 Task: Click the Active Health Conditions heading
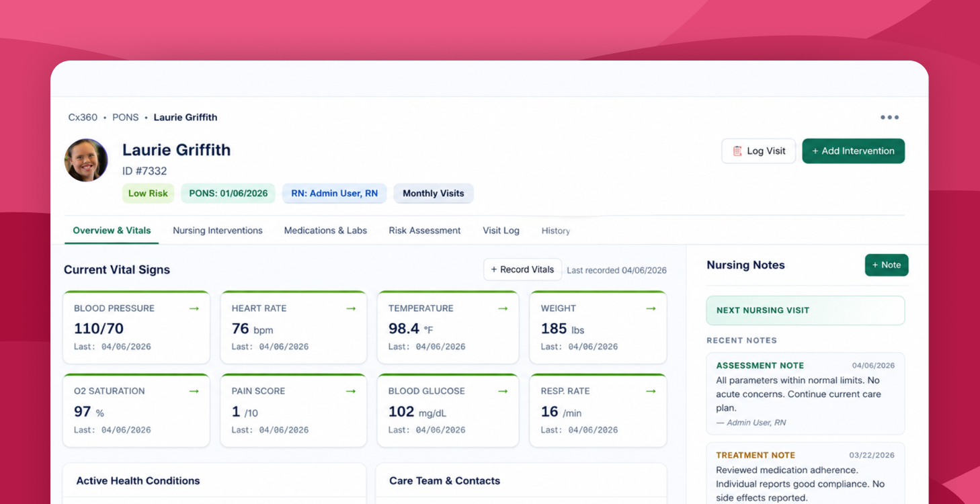click(138, 481)
